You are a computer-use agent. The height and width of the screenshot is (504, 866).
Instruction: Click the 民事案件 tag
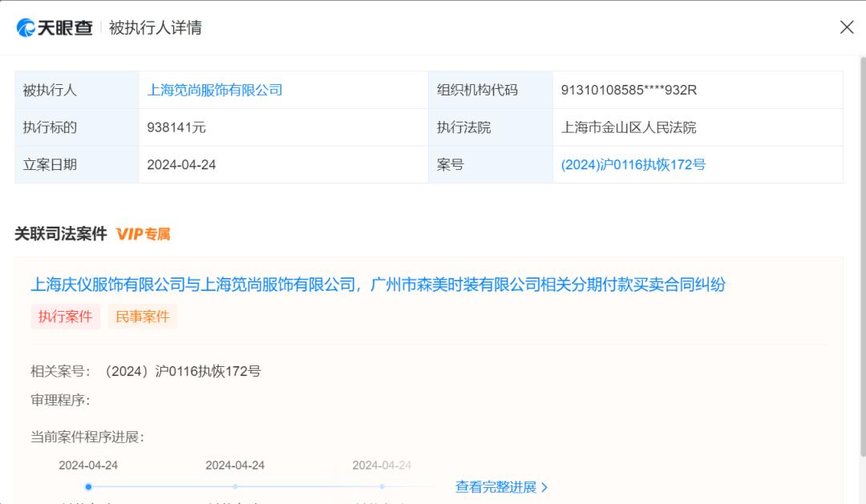[143, 317]
